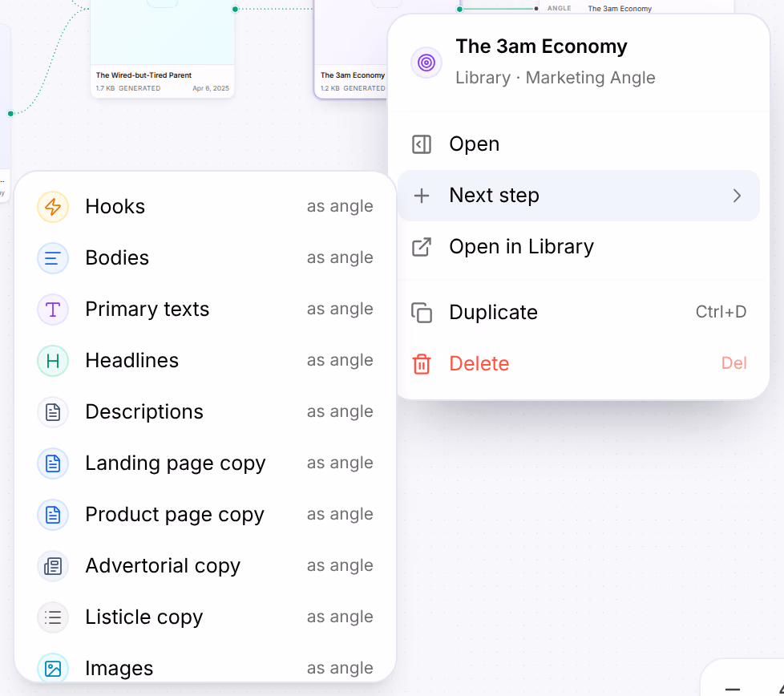The width and height of the screenshot is (784, 696).
Task: Generate Hooks as next step
Action: click(205, 207)
